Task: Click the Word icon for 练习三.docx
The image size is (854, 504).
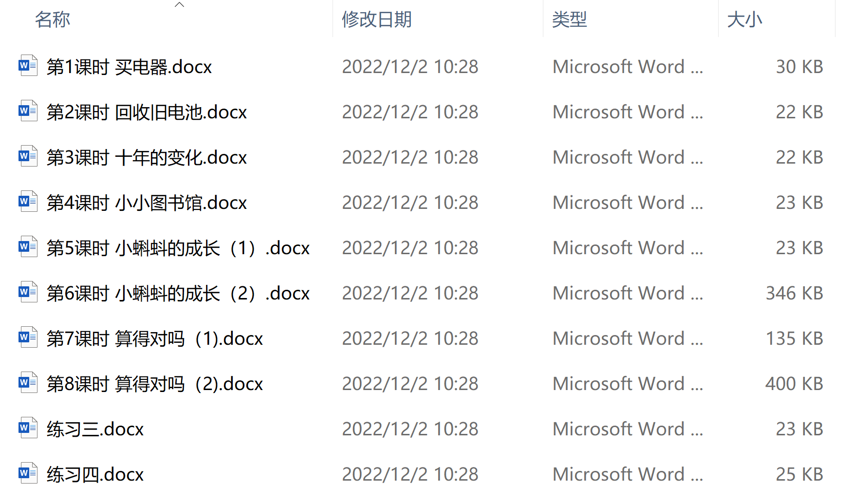Action: pyautogui.click(x=28, y=428)
